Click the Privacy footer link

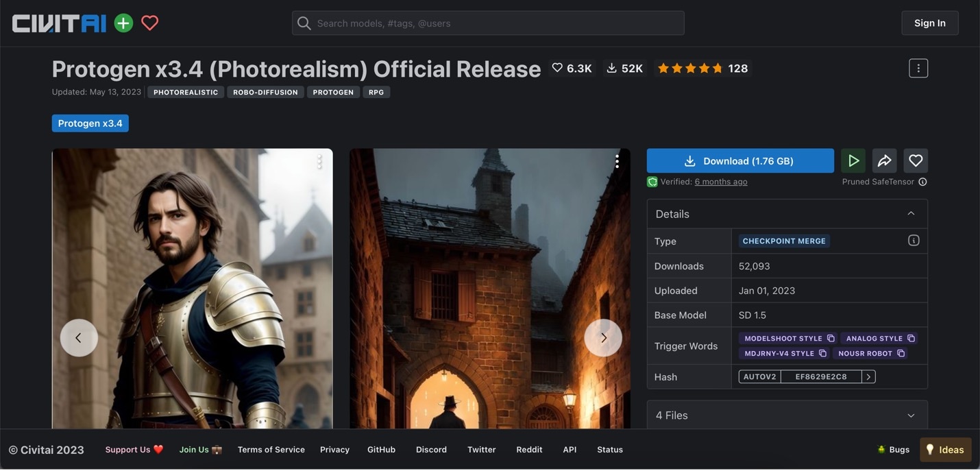(334, 450)
